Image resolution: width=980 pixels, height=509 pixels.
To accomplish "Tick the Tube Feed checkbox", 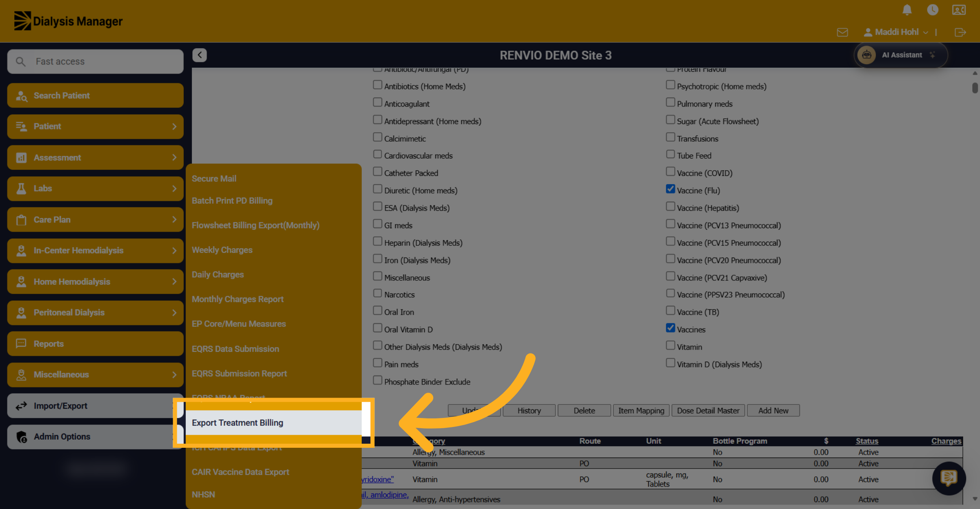I will pyautogui.click(x=670, y=154).
